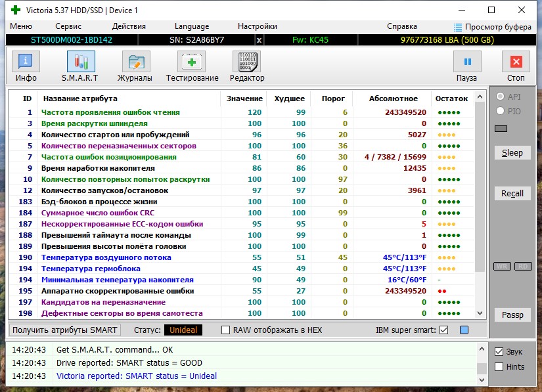This screenshot has height=392, width=542.
Task: Click the RD indicator button
Action: [x=523, y=267]
